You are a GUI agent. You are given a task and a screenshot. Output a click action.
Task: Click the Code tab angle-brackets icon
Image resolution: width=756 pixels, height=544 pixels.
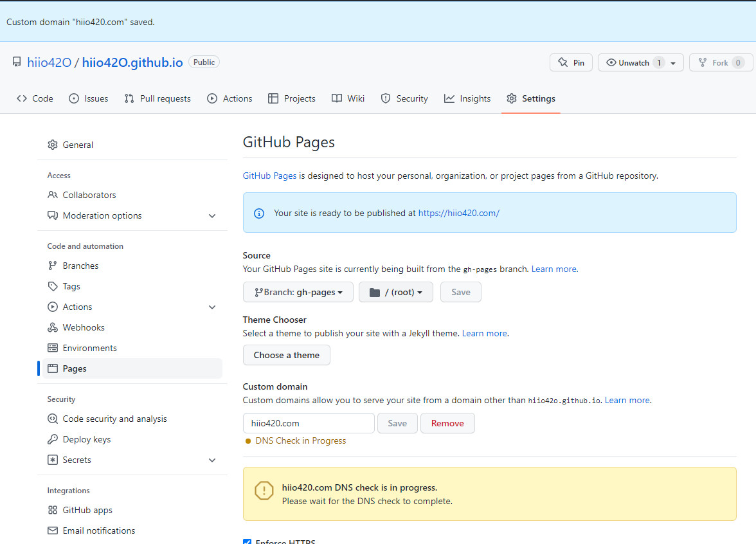22,98
